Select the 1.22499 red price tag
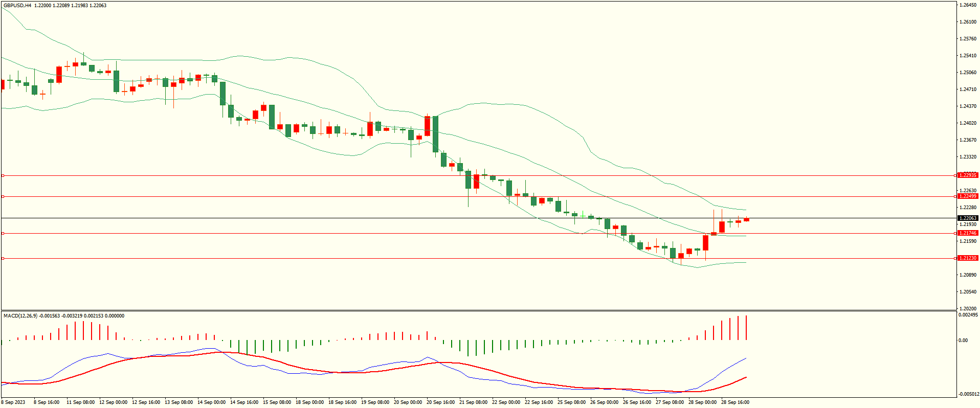This screenshot has height=408, width=980. click(968, 196)
